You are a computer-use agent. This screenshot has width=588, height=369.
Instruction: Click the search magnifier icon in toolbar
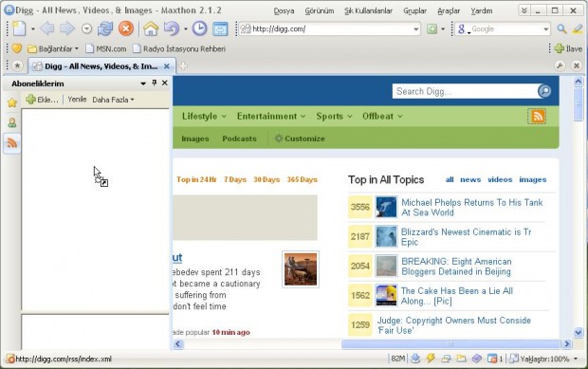point(561,28)
